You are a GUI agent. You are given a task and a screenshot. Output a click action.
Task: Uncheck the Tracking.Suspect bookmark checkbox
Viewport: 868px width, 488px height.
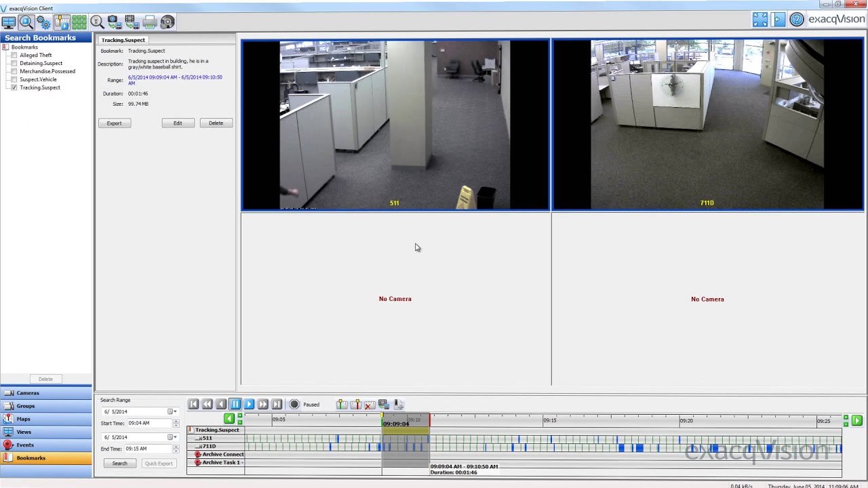14,87
